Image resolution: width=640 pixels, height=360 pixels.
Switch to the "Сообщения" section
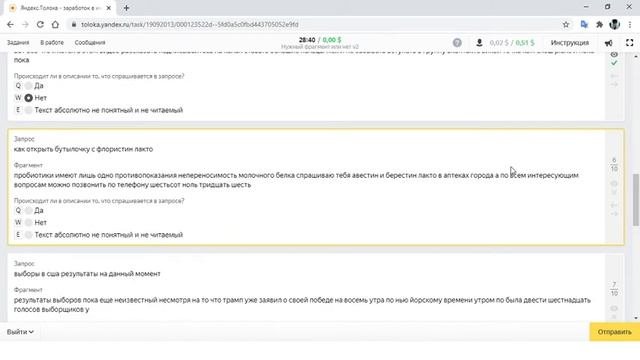[x=90, y=42]
